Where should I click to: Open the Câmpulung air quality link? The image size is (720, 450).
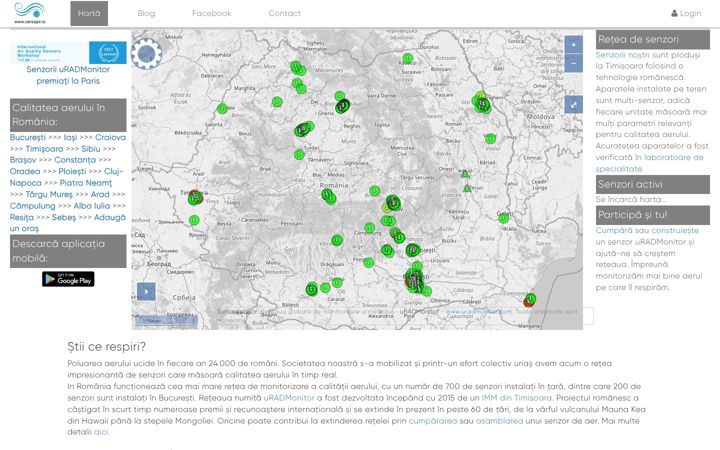click(32, 206)
